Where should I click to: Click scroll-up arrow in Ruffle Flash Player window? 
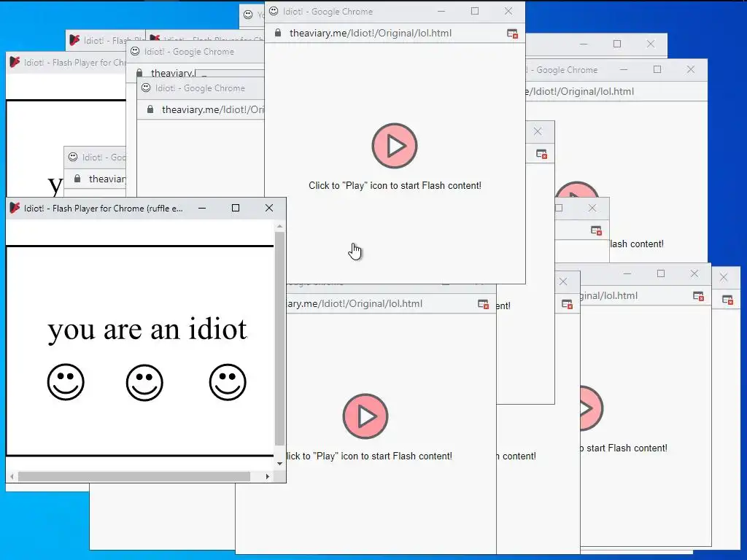coord(279,226)
